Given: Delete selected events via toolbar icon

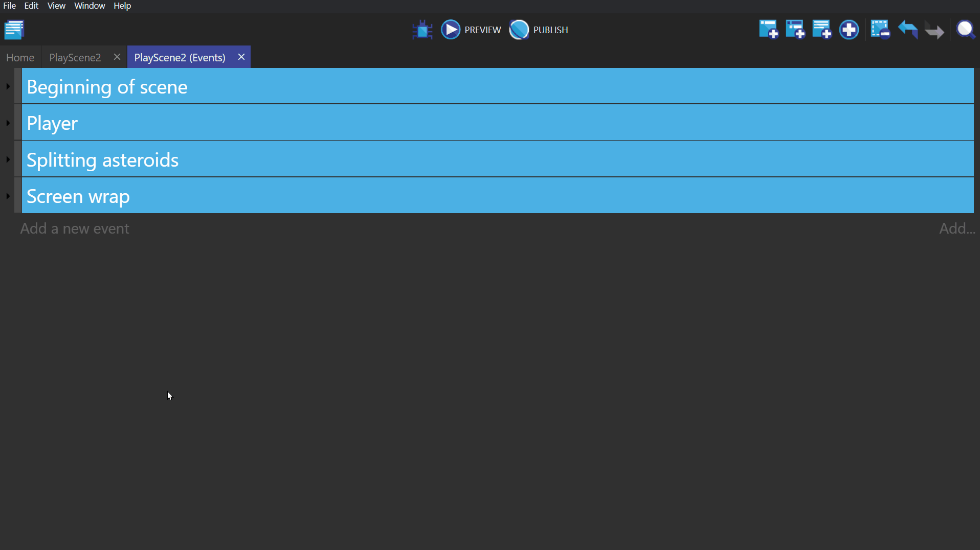Looking at the screenshot, I should [880, 30].
